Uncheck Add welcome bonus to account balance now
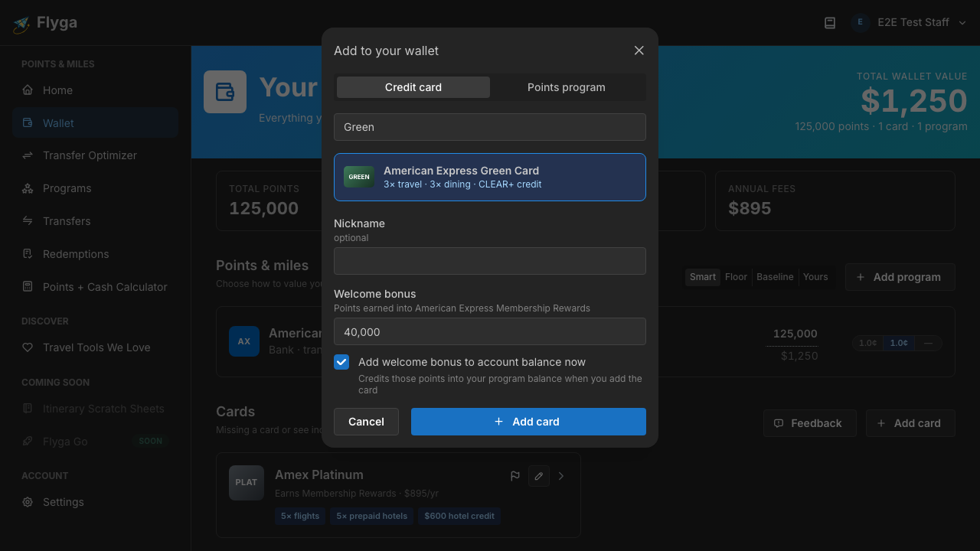 coord(341,362)
